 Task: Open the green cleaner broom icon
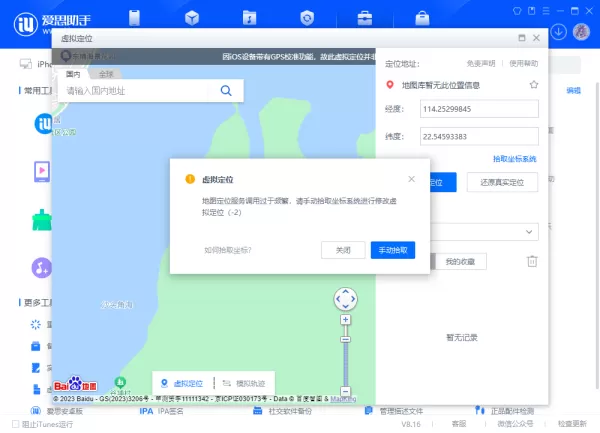coord(42,220)
